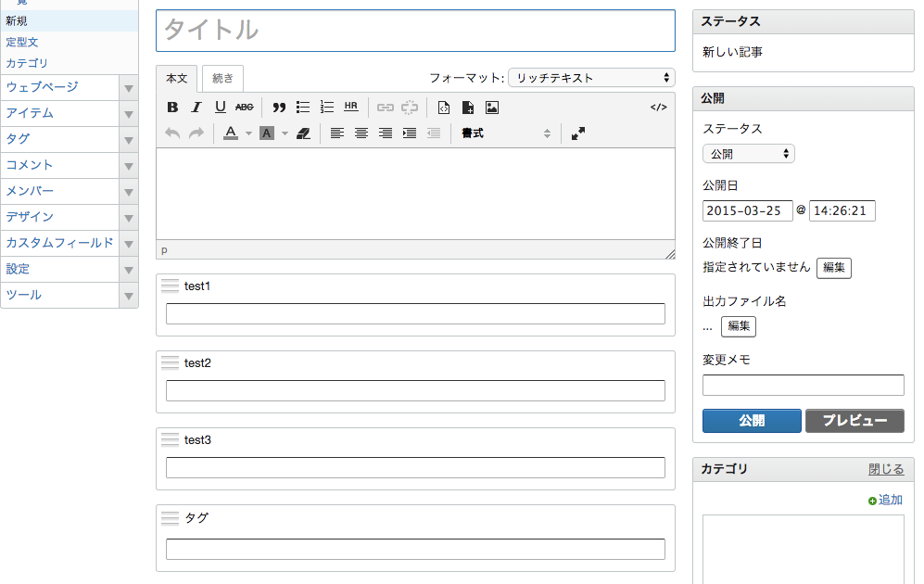Image resolution: width=924 pixels, height=584 pixels.
Task: Insert a blockquote with quote icon
Action: point(279,108)
